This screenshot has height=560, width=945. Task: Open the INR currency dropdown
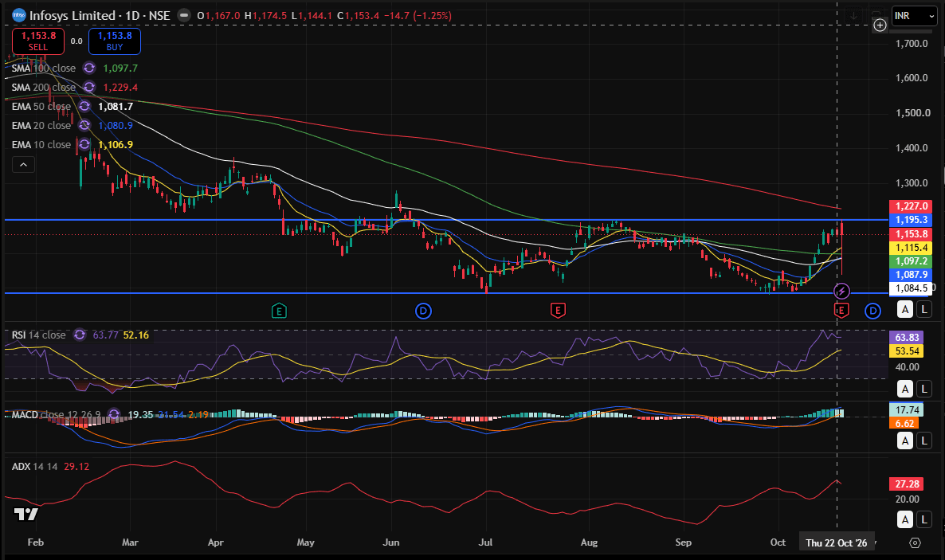click(914, 16)
